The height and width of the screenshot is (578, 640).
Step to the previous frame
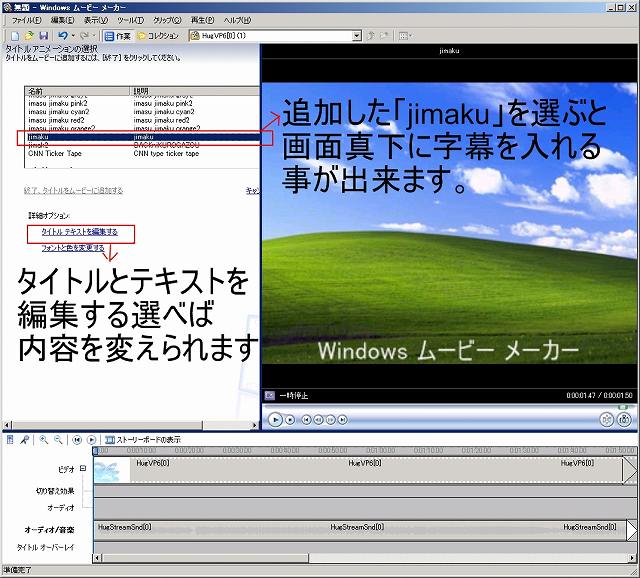click(x=319, y=420)
